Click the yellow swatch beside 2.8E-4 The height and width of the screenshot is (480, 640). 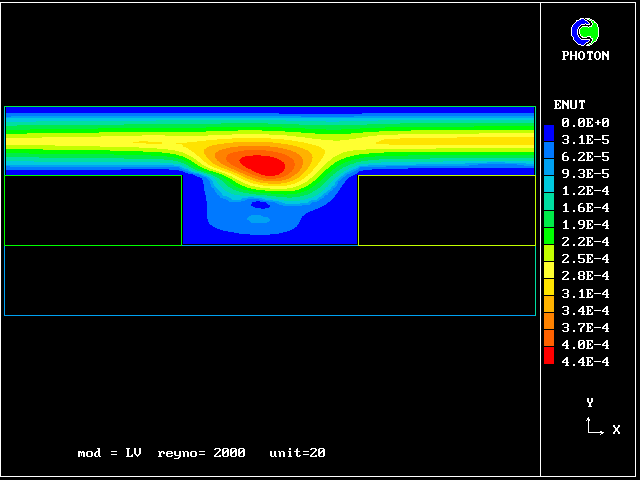[x=549, y=270]
